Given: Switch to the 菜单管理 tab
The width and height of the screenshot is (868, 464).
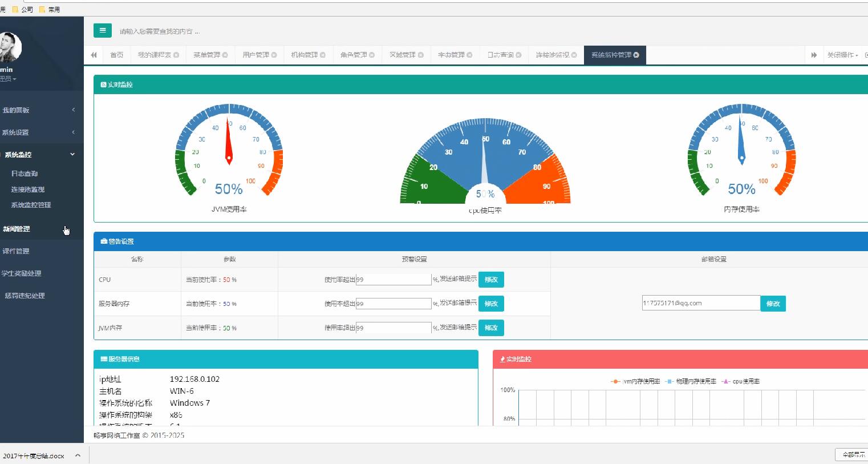Looking at the screenshot, I should 206,55.
